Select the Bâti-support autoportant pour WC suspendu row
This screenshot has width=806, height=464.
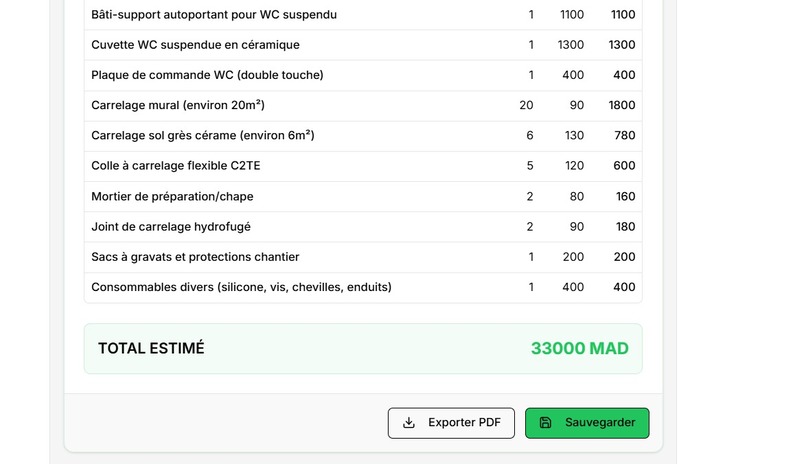coord(363,15)
